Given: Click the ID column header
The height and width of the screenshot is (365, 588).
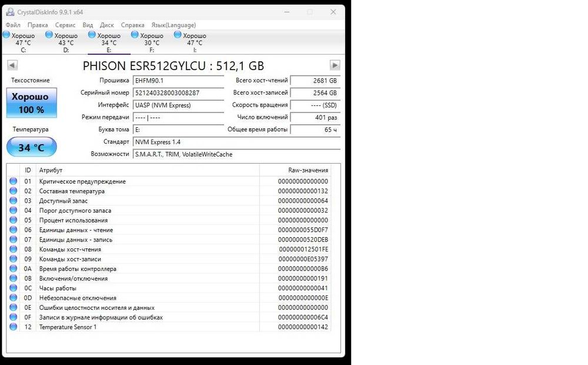Looking at the screenshot, I should 28,170.
